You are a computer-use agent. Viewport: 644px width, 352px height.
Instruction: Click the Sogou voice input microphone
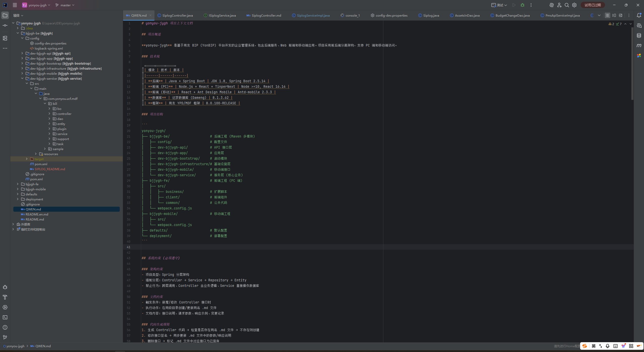[x=608, y=346]
